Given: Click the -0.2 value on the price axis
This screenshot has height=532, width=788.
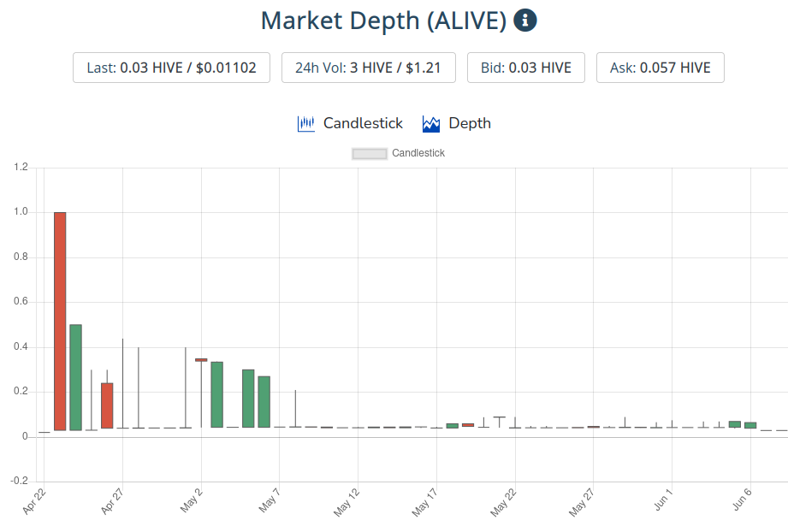Looking at the screenshot, I should pos(20,482).
